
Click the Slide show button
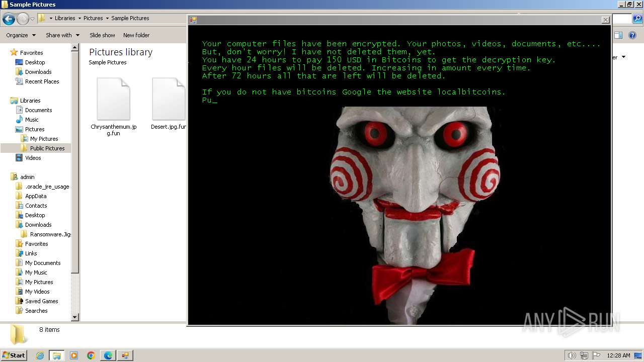(x=102, y=35)
